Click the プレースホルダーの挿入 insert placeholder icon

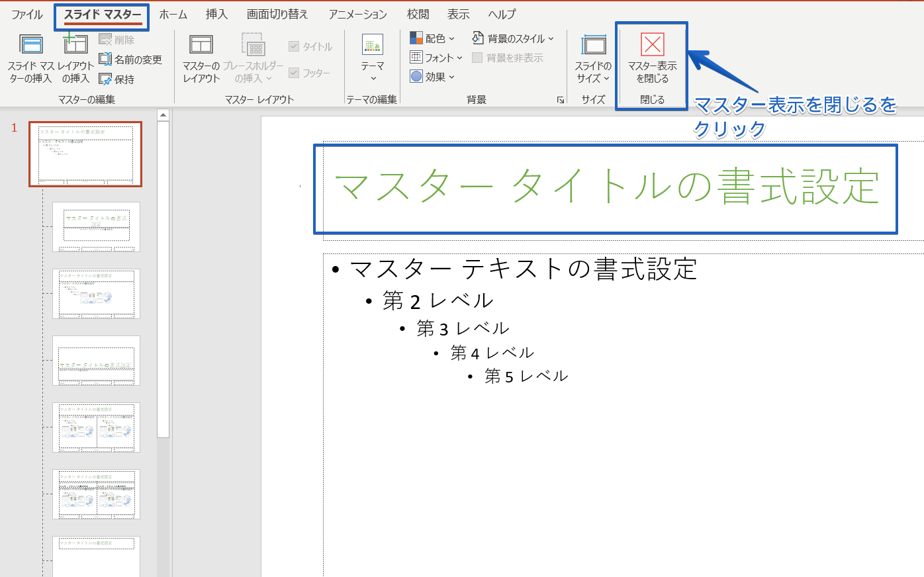coord(254,44)
